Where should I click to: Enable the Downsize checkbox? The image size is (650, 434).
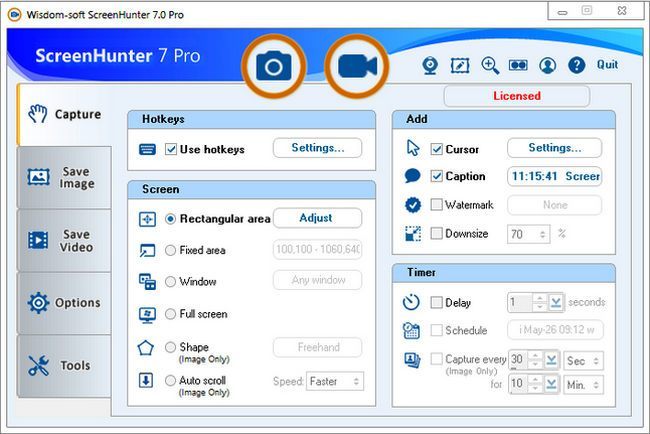[437, 233]
